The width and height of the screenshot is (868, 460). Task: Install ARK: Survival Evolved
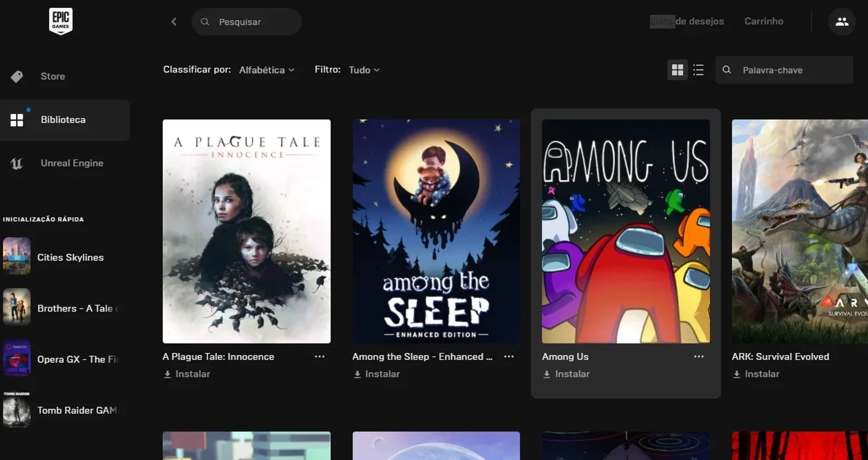756,374
